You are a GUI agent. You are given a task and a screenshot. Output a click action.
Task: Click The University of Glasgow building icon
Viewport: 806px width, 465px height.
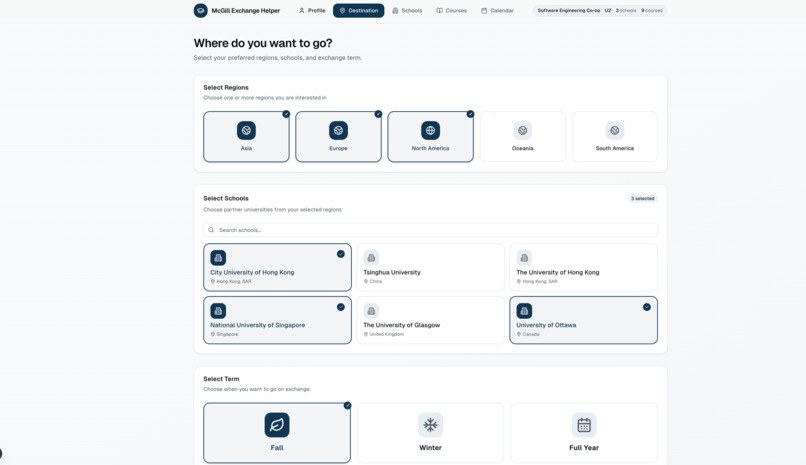371,311
